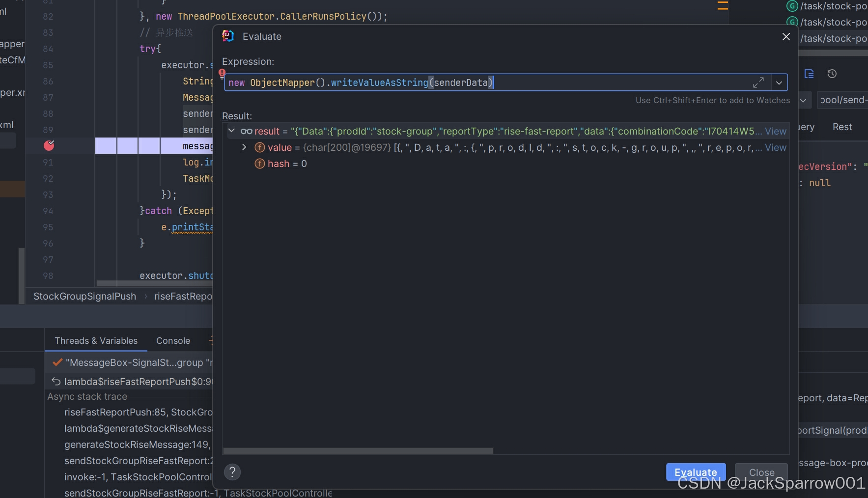Open the expression history dropdown chevron

(x=780, y=83)
